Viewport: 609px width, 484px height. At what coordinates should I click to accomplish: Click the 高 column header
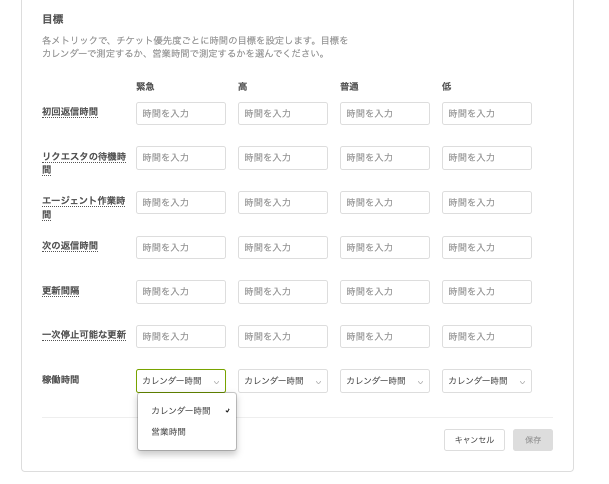[x=243, y=86]
